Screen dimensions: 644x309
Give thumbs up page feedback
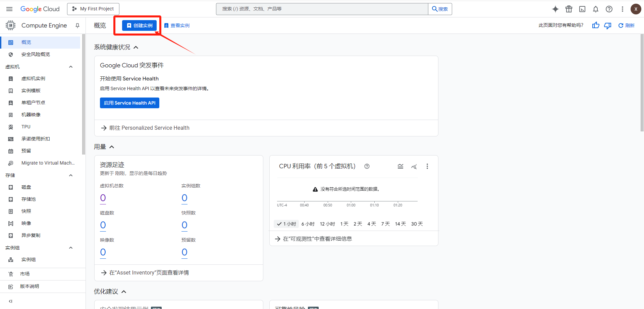pyautogui.click(x=596, y=25)
